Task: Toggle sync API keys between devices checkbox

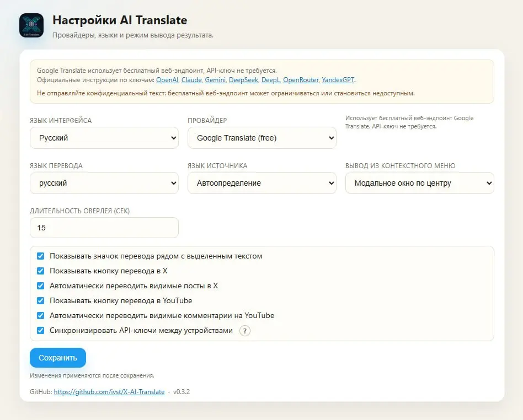Action: (40, 330)
